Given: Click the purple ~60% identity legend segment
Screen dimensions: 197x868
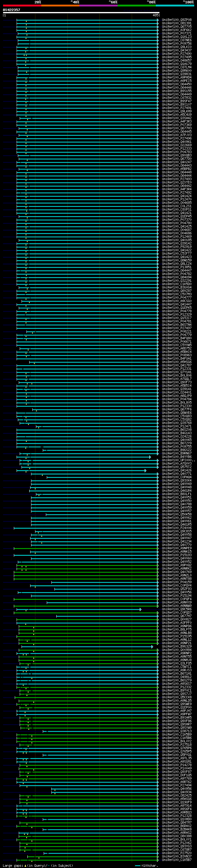Looking at the screenshot, I should click(x=98, y=6).
